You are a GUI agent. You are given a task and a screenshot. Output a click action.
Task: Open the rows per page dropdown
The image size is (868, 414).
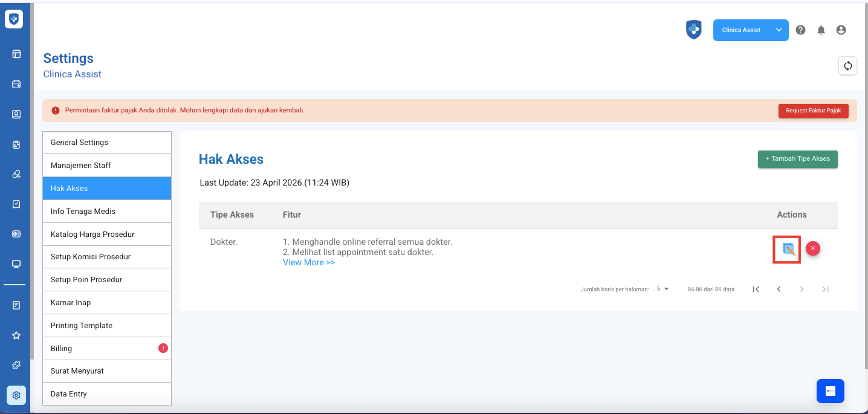point(663,289)
